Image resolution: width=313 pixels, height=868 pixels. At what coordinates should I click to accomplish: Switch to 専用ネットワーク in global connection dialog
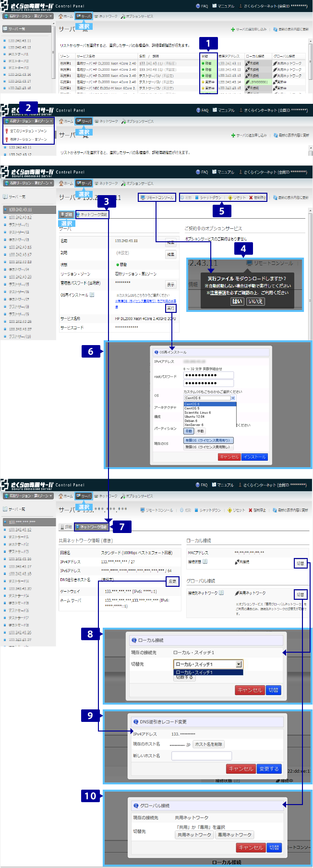point(235,835)
